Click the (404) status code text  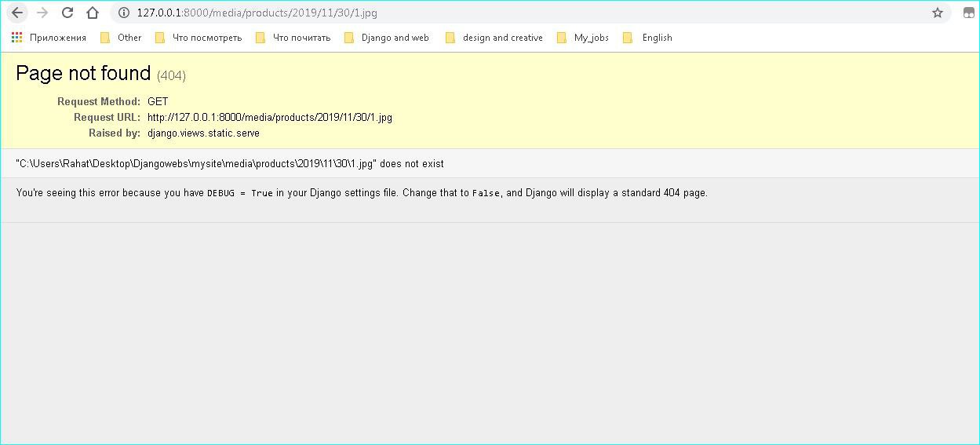pyautogui.click(x=171, y=76)
